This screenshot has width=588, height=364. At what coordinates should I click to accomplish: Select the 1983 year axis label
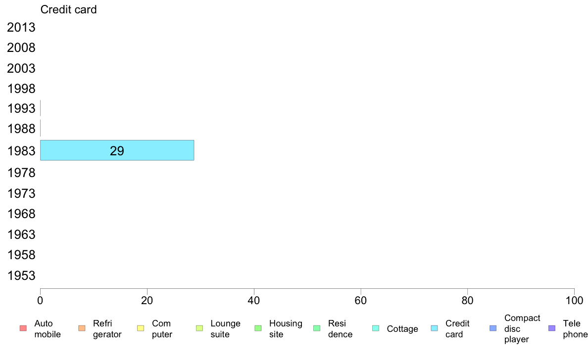tap(21, 151)
